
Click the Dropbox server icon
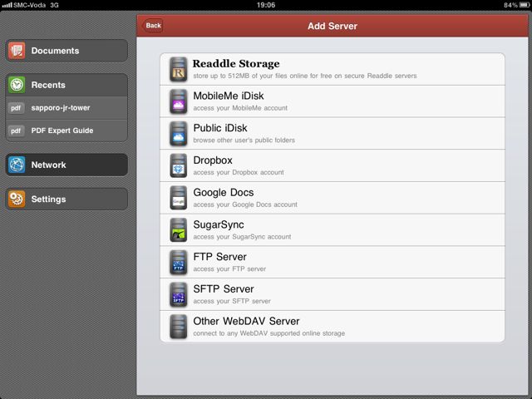tap(179, 166)
